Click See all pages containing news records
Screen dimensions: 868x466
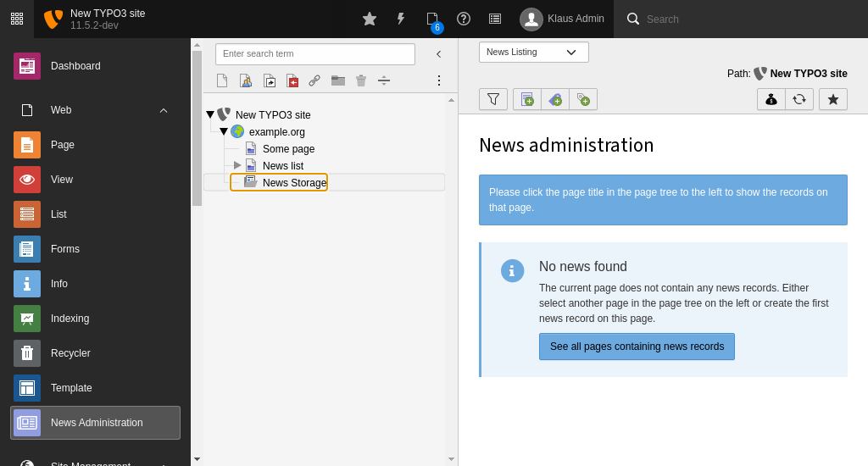click(637, 347)
